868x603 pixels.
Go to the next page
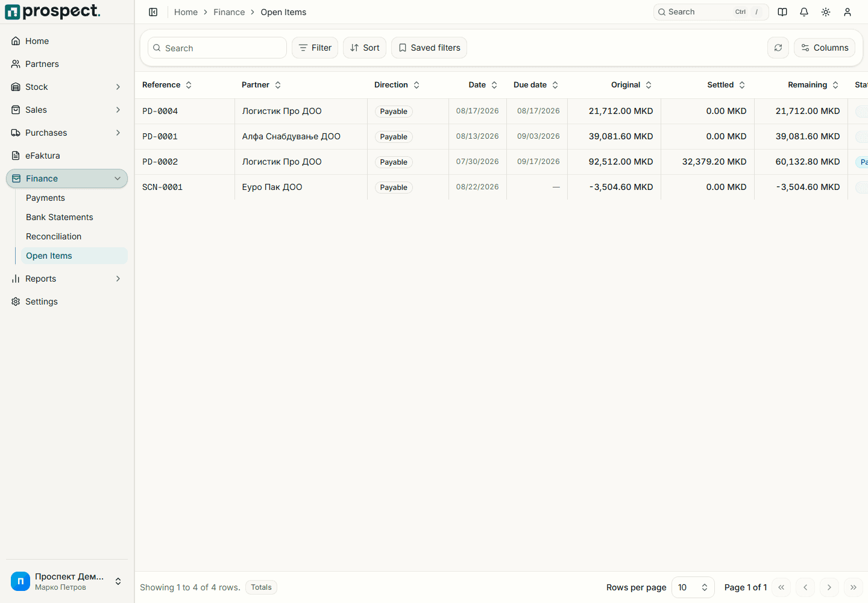[x=829, y=587]
